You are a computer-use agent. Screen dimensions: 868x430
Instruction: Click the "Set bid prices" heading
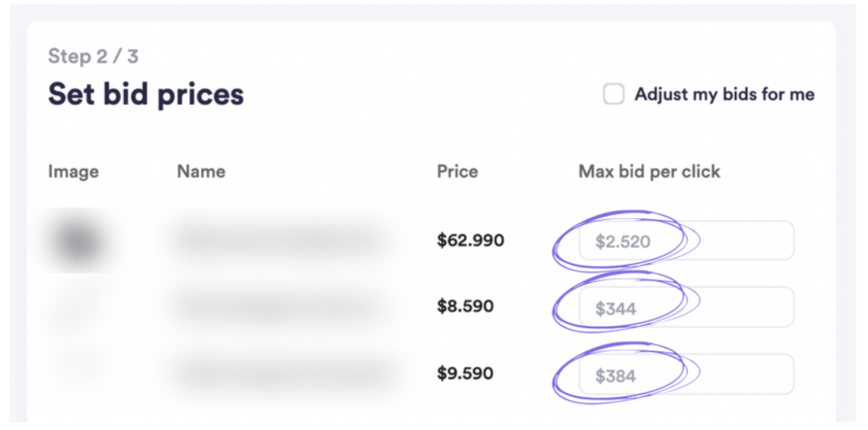click(146, 94)
